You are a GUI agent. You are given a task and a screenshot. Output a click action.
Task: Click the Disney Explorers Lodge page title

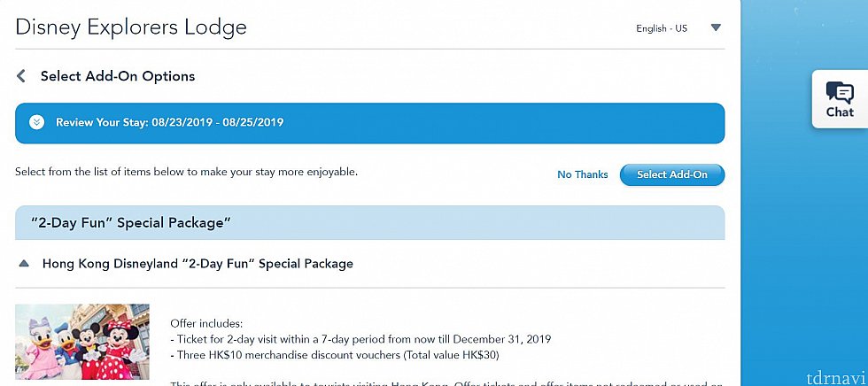click(131, 27)
